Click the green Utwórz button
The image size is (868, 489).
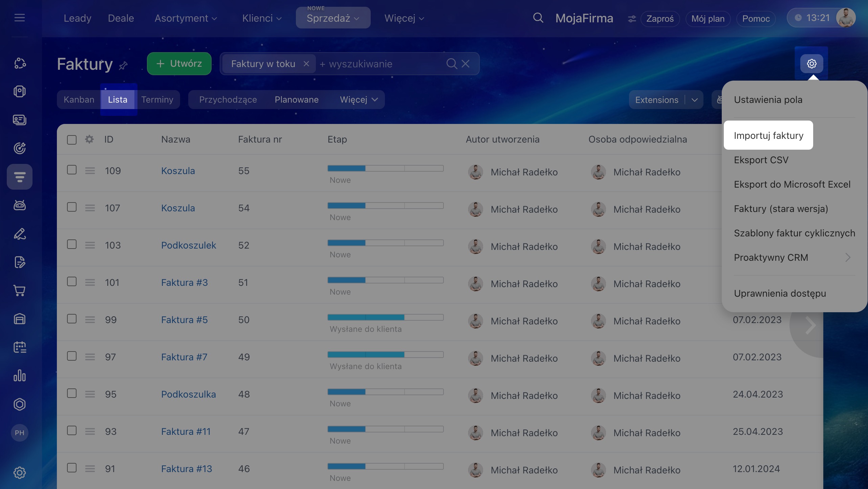point(179,64)
